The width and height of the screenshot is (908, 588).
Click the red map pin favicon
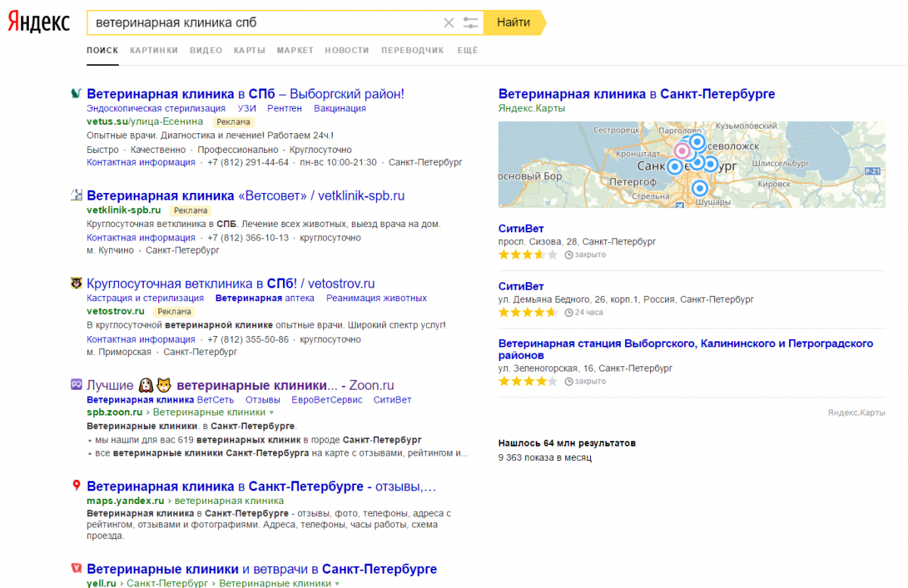tap(76, 486)
